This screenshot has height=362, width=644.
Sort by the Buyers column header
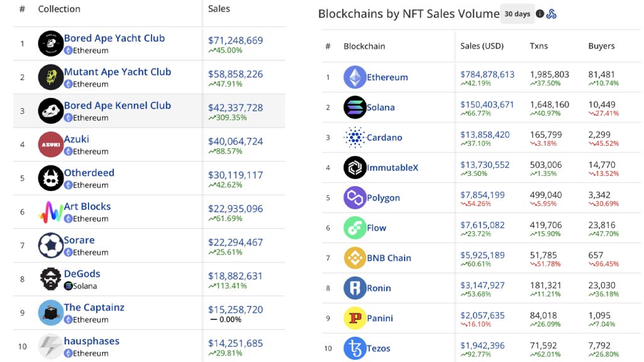coord(601,46)
